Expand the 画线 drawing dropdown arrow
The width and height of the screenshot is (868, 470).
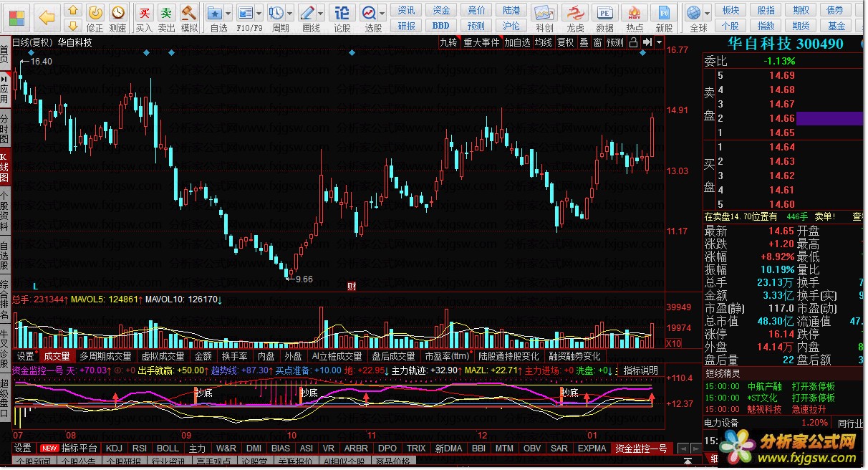(320, 13)
